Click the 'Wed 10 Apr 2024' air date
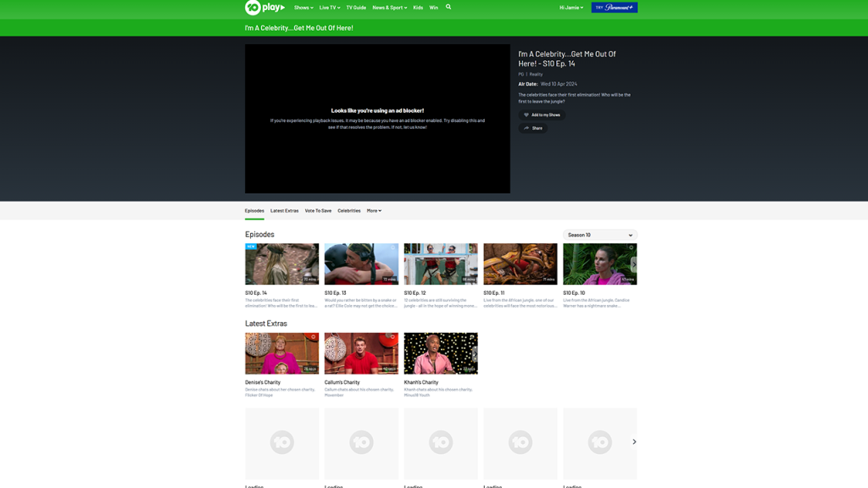This screenshot has height=488, width=868. pos(559,84)
